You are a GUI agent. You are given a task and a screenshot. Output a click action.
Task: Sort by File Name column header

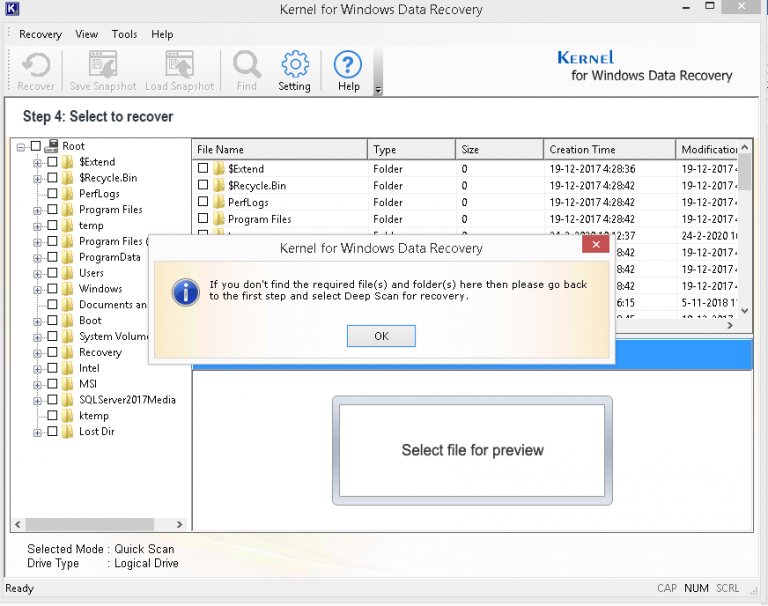[x=280, y=149]
